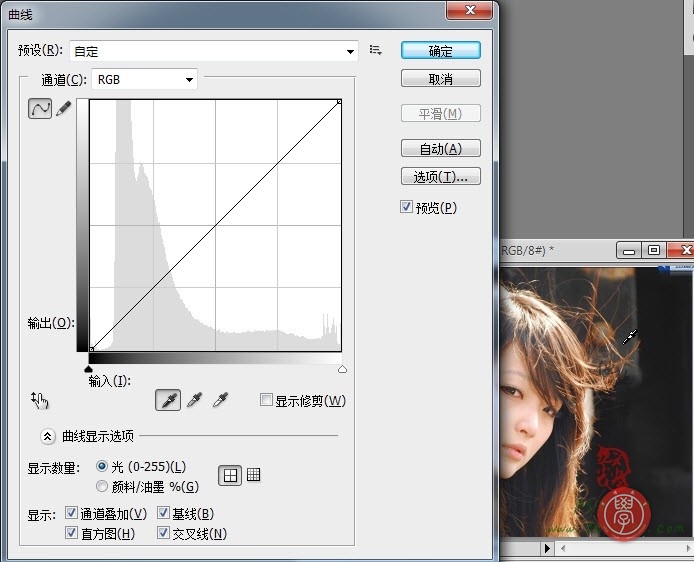Open the 通道(C) RGB channel dropdown
Image resolution: width=694 pixels, height=562 pixels.
(x=144, y=80)
